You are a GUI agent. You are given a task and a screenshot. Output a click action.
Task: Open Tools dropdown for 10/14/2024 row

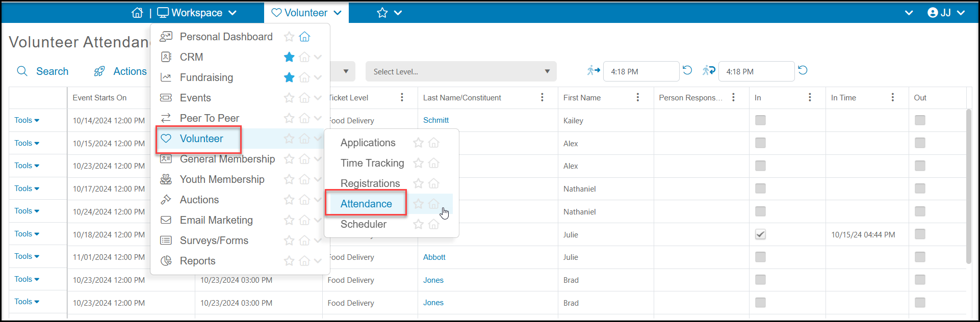(x=27, y=120)
